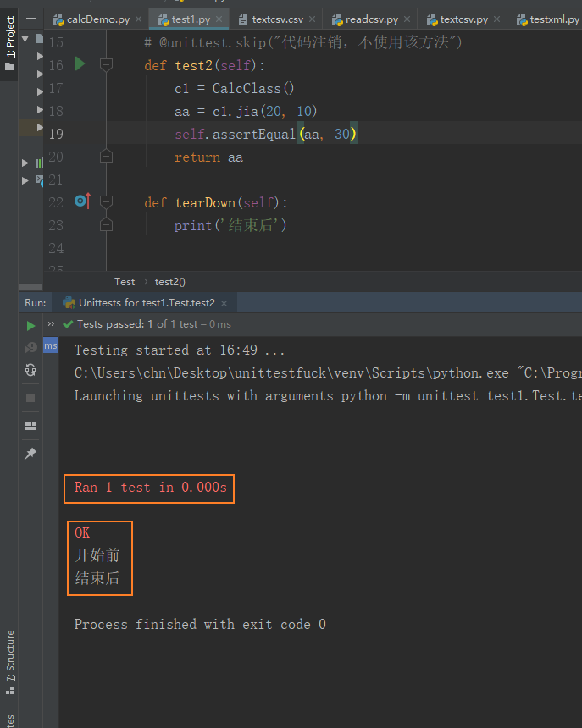
Task: Click the Structure icon in left stripe
Action: pos(10,691)
